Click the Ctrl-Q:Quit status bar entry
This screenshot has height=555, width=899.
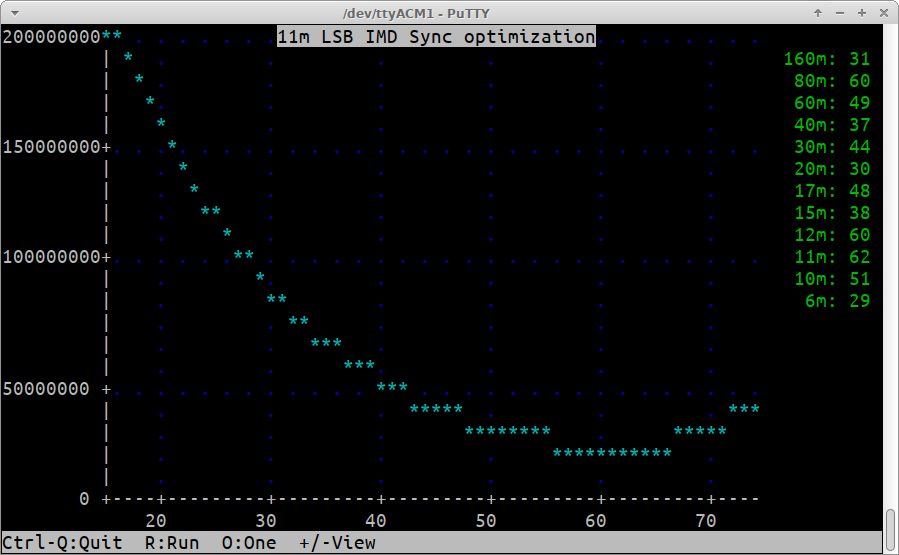[x=62, y=543]
